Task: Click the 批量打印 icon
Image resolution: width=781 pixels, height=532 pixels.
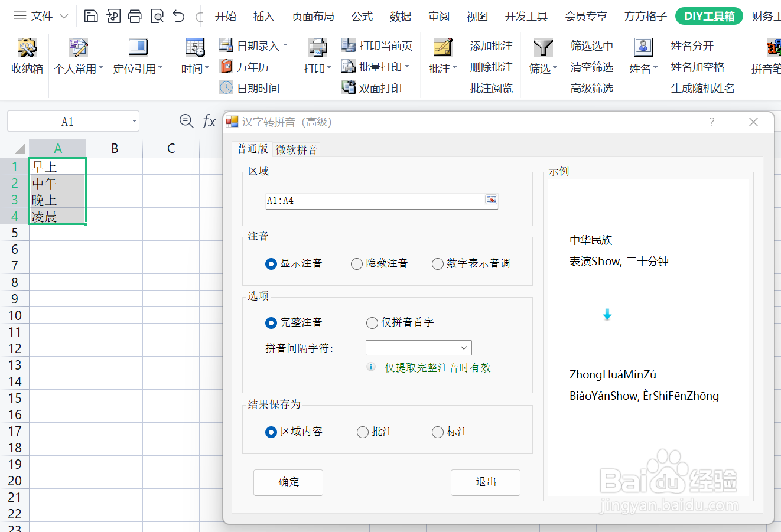Action: [x=349, y=67]
